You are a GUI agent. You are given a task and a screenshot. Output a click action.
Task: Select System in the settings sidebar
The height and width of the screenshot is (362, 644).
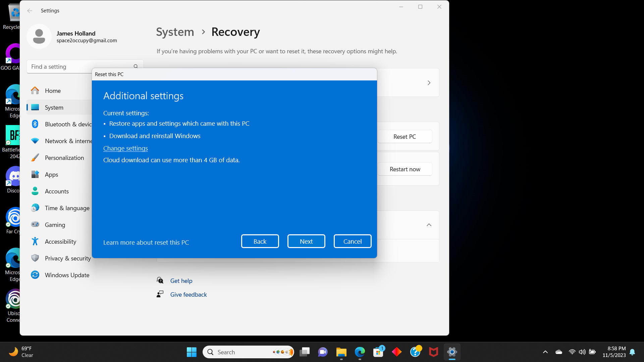(x=54, y=107)
